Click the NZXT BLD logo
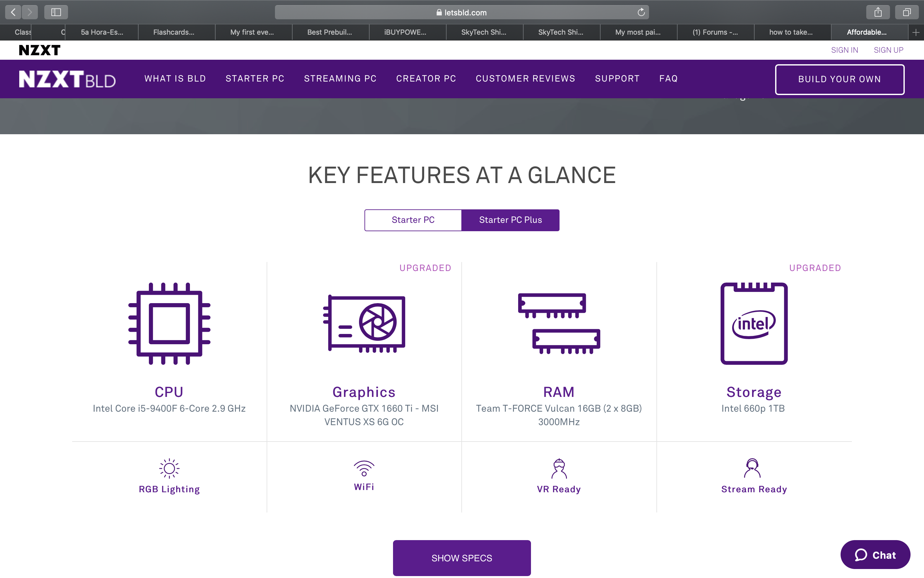The height and width of the screenshot is (578, 924). (67, 79)
